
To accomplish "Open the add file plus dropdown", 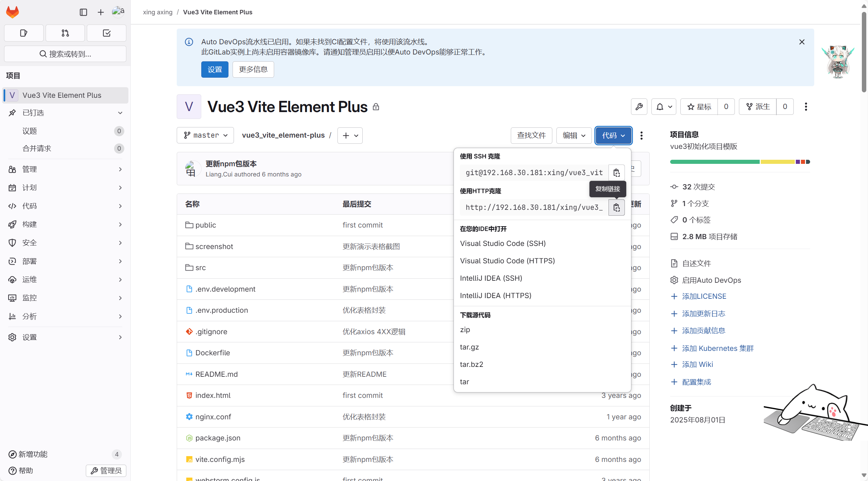I will coord(350,136).
